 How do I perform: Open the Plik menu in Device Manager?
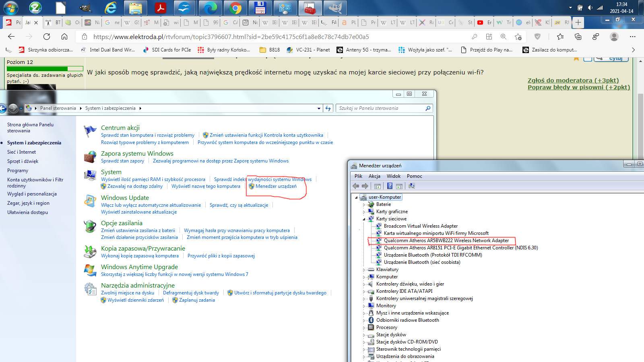(358, 176)
